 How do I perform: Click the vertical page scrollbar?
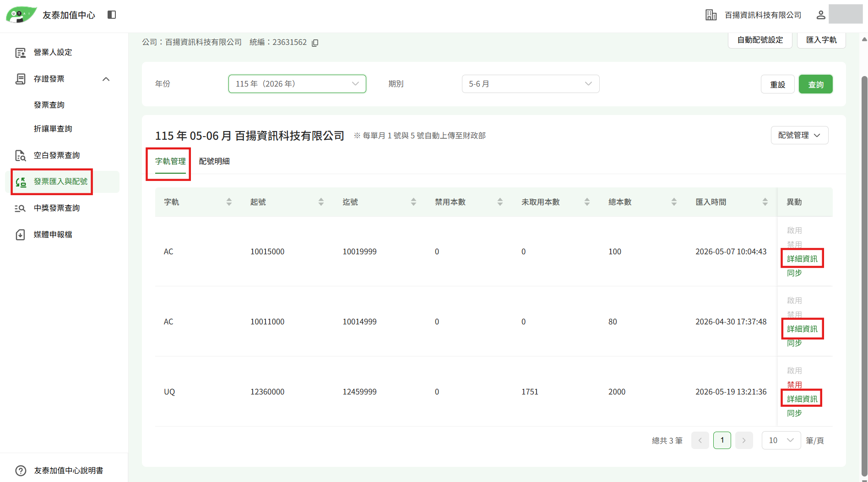point(864,275)
